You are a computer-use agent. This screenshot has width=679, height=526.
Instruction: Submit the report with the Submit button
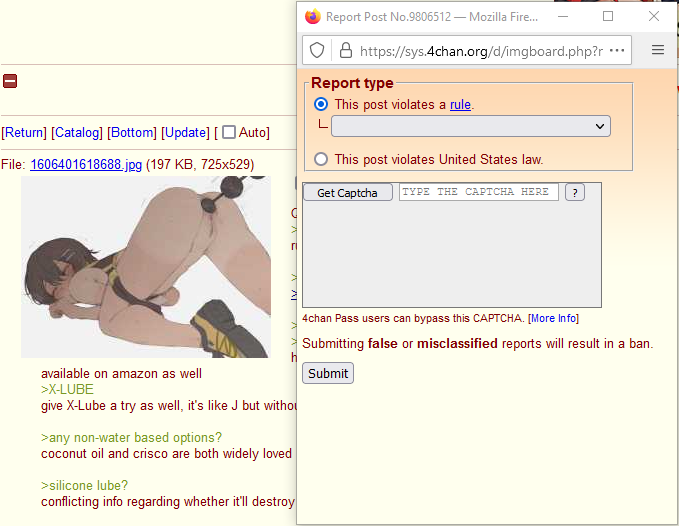click(328, 373)
